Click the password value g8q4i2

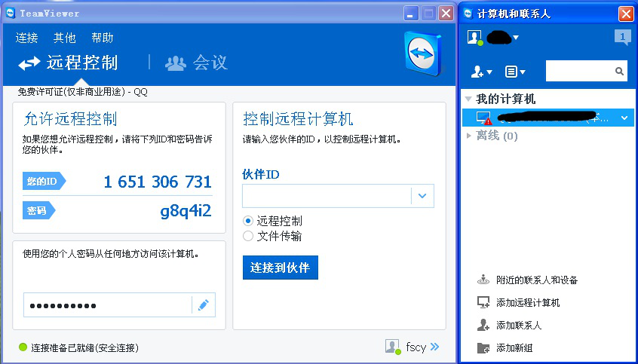[x=186, y=211]
